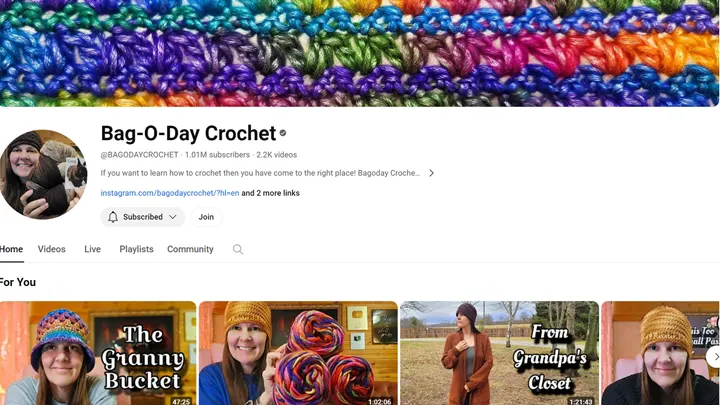Screen dimensions: 720x405
Task: Click the channel search magnifier icon
Action: [x=238, y=249]
